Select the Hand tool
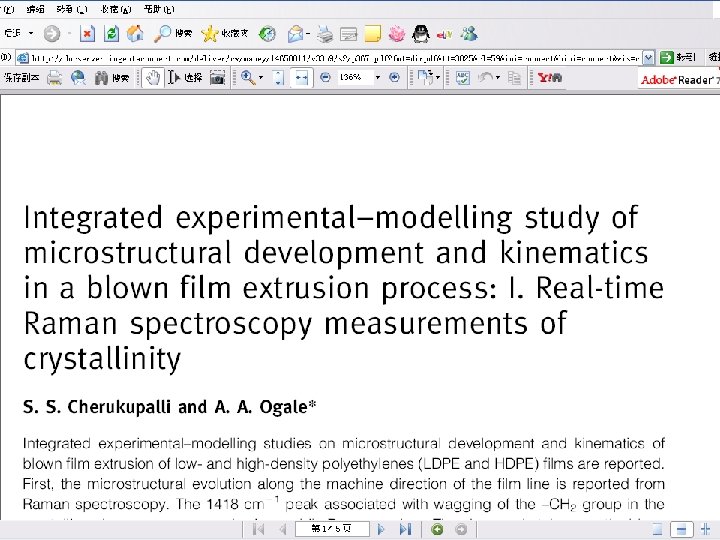 click(x=152, y=78)
